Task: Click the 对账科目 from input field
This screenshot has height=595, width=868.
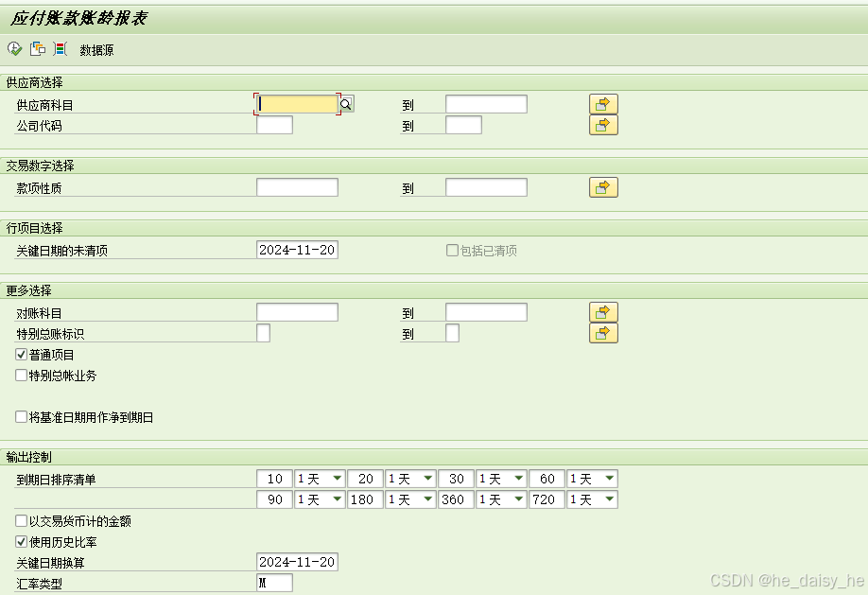Action: pyautogui.click(x=297, y=312)
